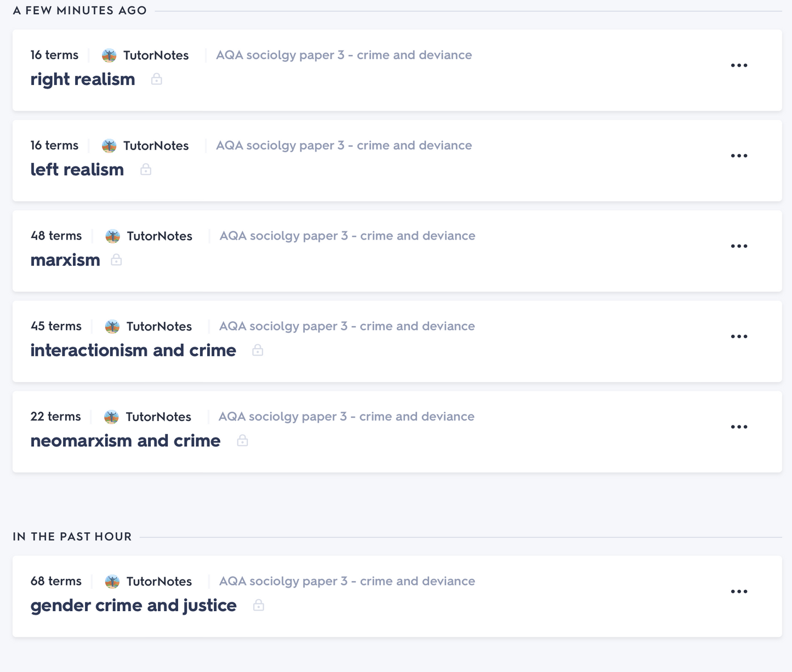Click TutorNotes avatar on gender crime card
792x672 pixels.
click(x=112, y=582)
